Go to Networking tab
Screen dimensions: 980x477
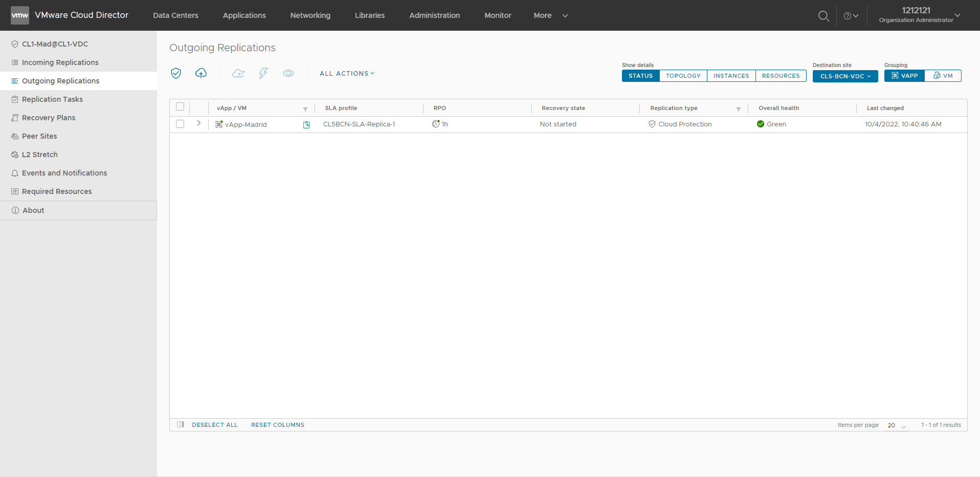click(310, 15)
